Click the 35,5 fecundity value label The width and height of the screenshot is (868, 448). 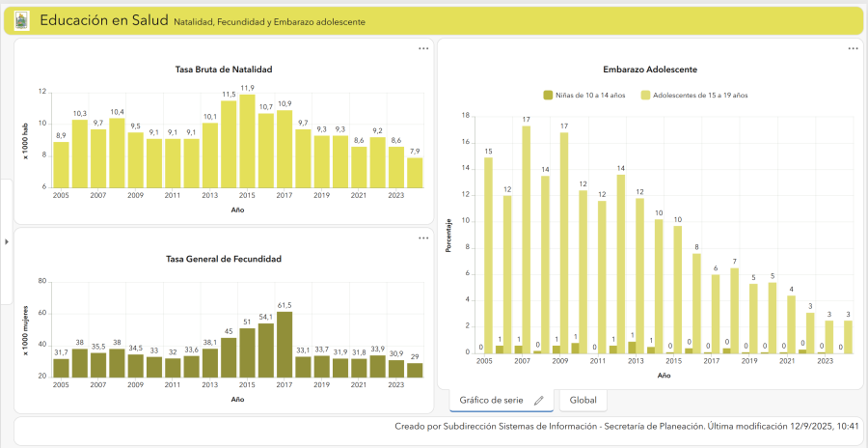(x=98, y=347)
